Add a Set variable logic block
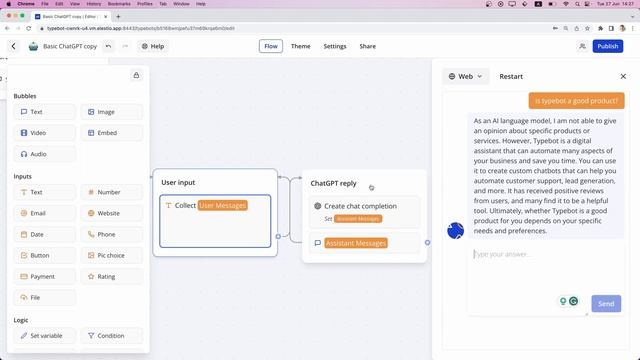 tap(44, 336)
